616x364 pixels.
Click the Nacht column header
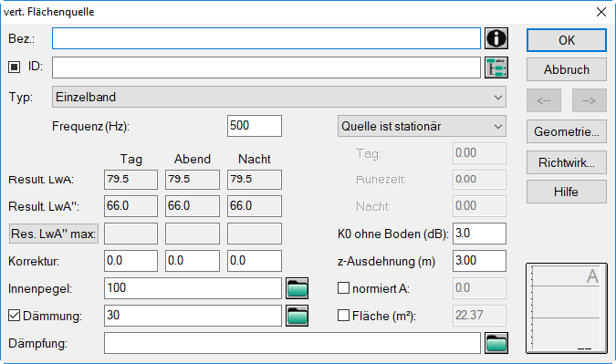coord(255,159)
